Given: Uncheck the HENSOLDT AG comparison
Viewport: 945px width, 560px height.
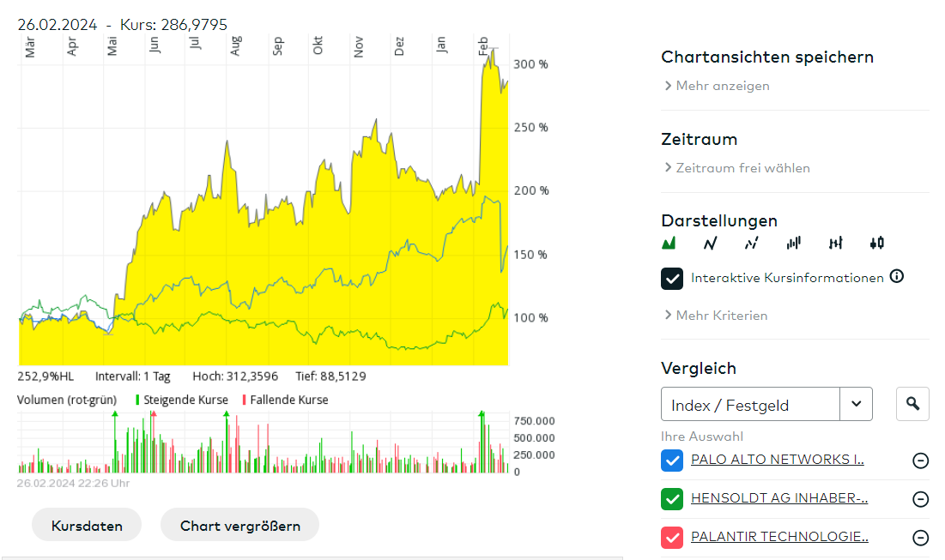Looking at the screenshot, I should tap(672, 498).
